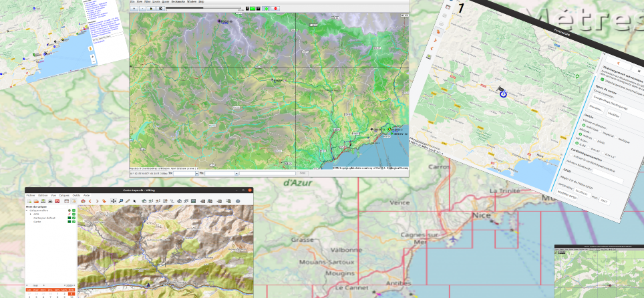The image size is (644, 298).
Task: Open the Fichier menu in Viking
Action: tap(31, 195)
